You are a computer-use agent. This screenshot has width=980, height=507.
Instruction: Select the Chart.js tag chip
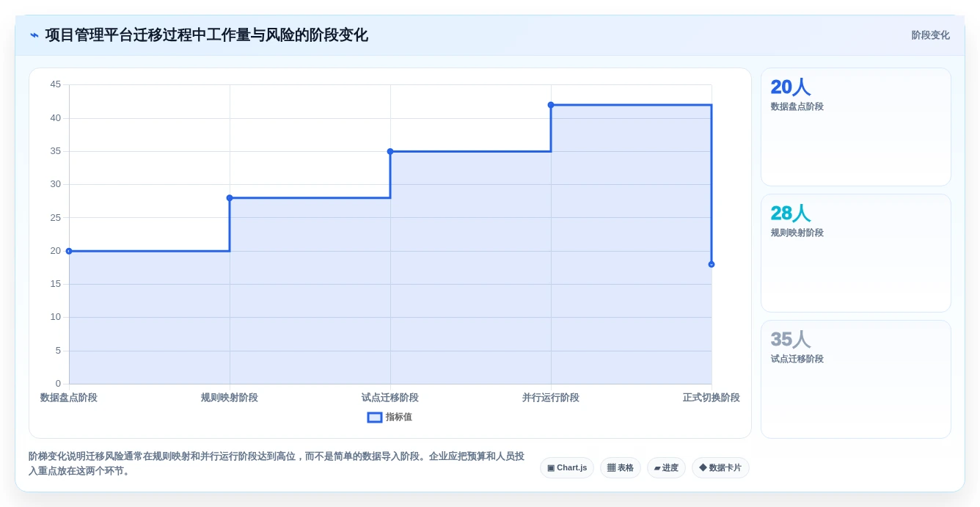(567, 468)
